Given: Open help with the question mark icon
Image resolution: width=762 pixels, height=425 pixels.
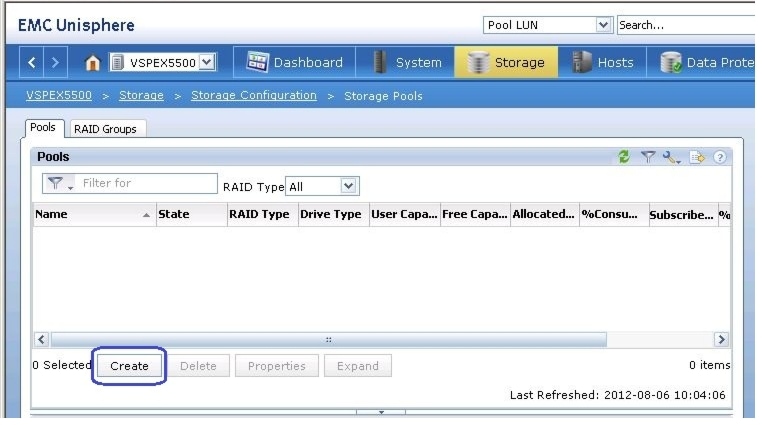Looking at the screenshot, I should (720, 157).
